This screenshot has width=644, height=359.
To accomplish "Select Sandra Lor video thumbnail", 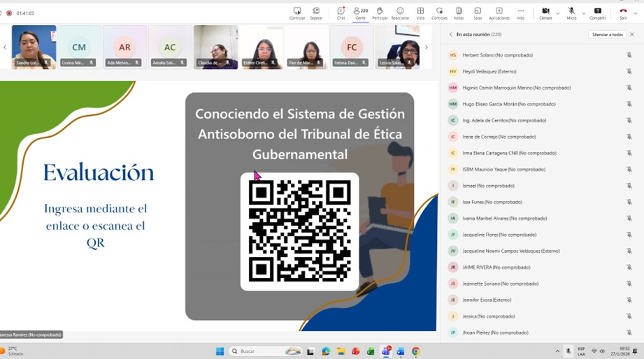I will [34, 47].
